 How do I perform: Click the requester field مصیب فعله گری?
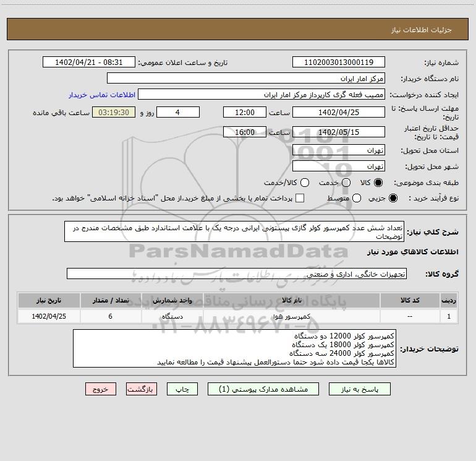(261, 94)
